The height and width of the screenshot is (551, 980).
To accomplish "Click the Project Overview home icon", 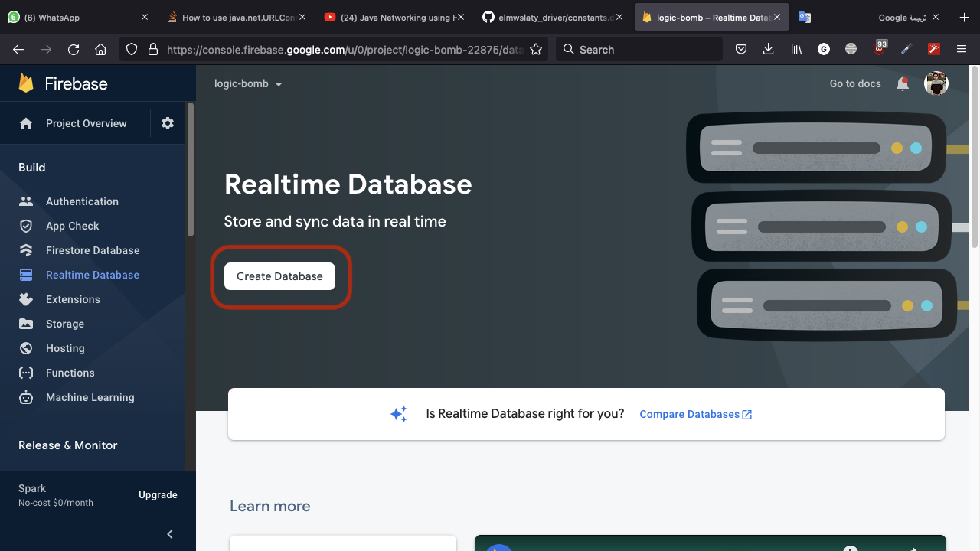I will point(26,123).
